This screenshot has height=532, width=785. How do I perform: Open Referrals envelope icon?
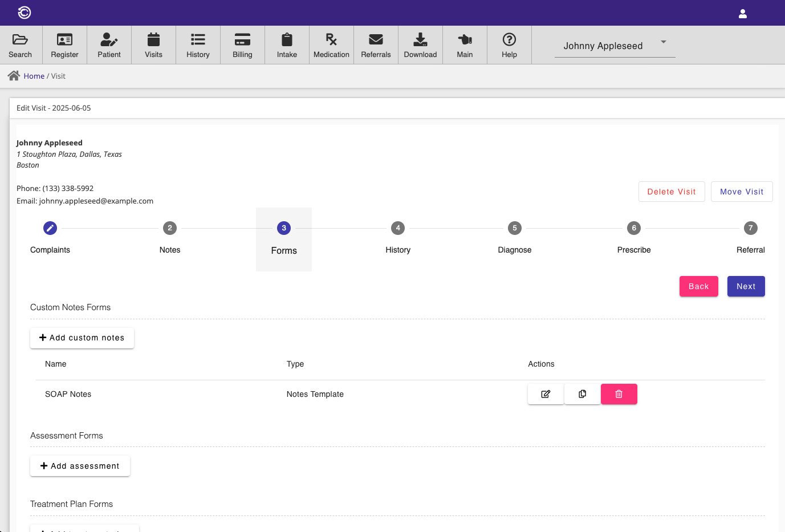pyautogui.click(x=376, y=40)
